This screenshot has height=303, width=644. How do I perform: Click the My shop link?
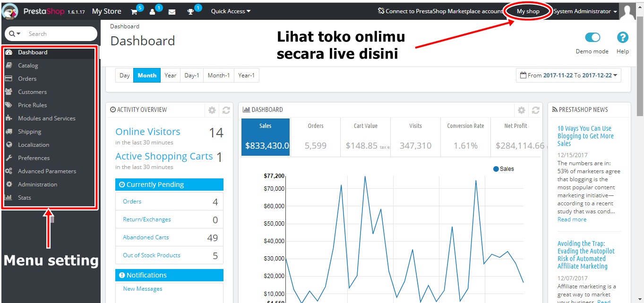528,11
